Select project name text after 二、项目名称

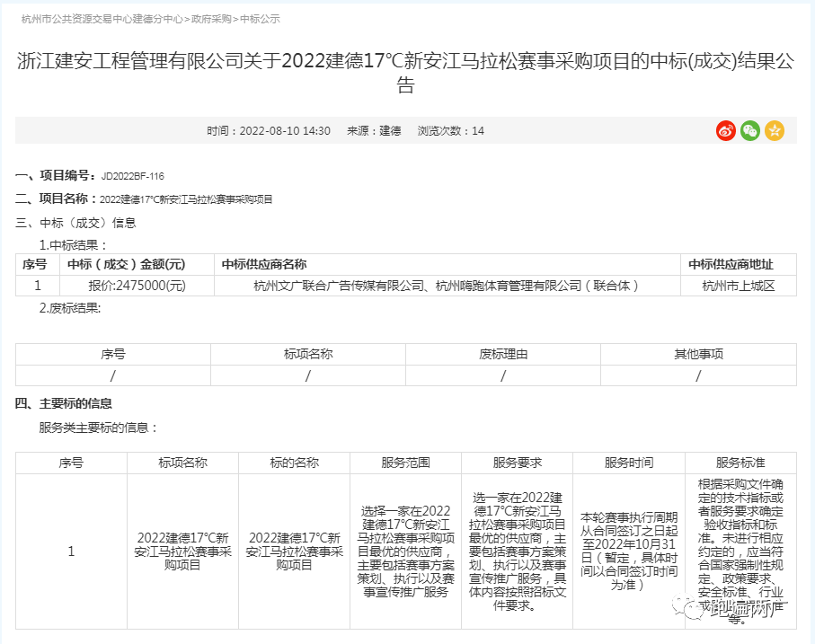pyautogui.click(x=186, y=199)
